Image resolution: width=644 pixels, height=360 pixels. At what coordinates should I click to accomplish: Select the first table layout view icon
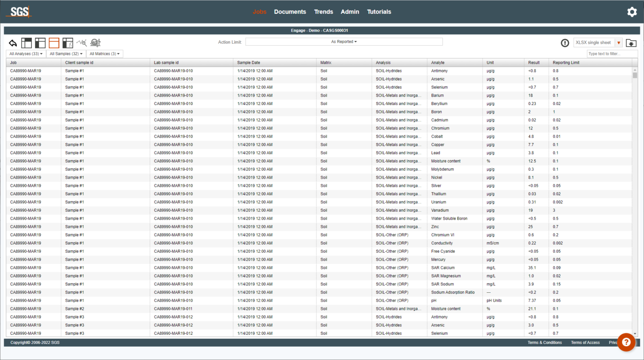coord(27,43)
